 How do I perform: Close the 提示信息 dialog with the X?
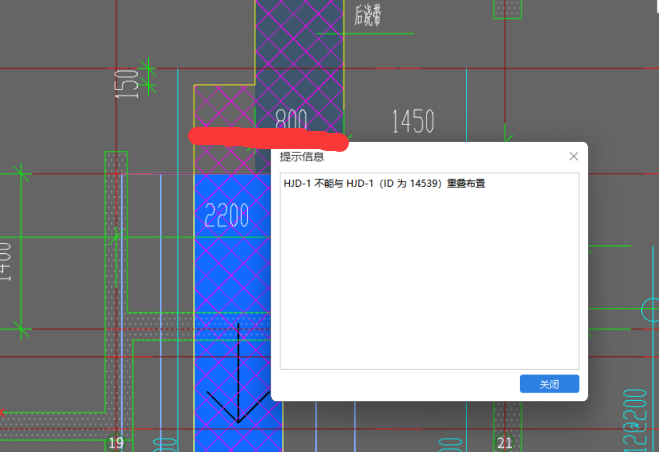coord(574,156)
